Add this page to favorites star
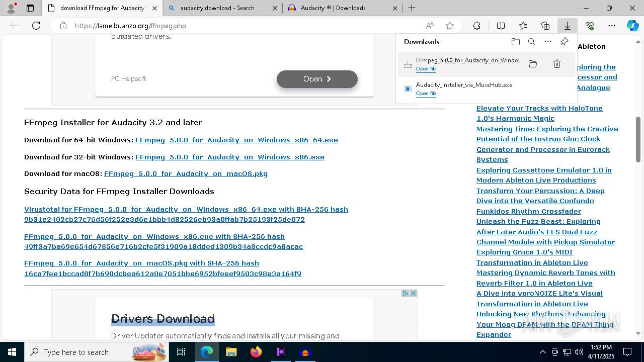Image resolution: width=644 pixels, height=362 pixels. [x=450, y=26]
